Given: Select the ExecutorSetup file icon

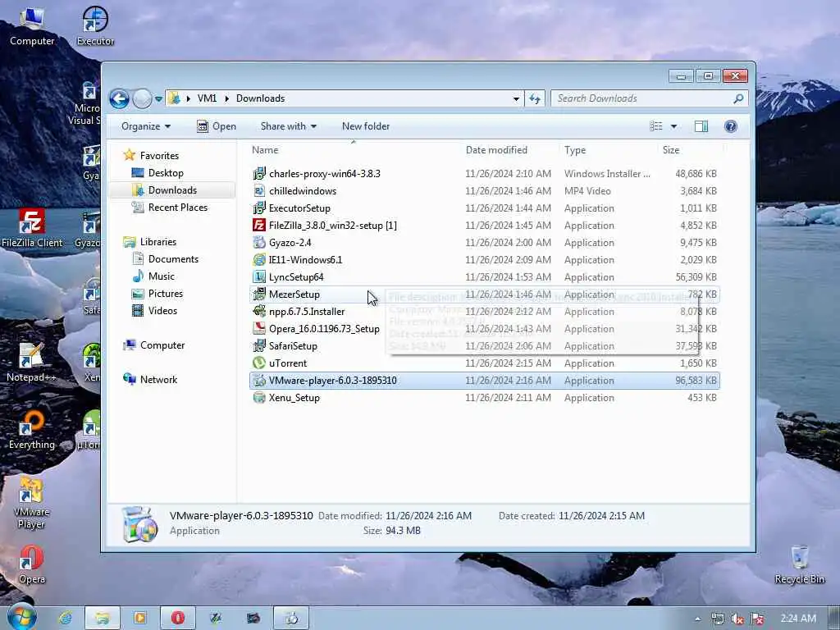Looking at the screenshot, I should (x=259, y=208).
